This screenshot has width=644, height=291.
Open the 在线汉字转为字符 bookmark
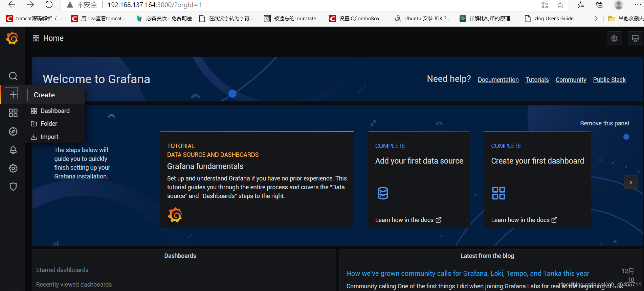226,19
